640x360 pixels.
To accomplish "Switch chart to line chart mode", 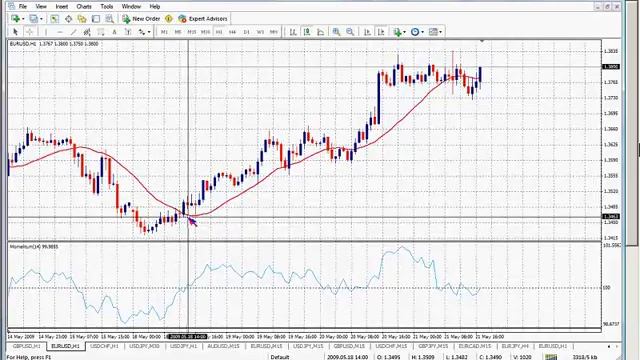I will [x=321, y=32].
